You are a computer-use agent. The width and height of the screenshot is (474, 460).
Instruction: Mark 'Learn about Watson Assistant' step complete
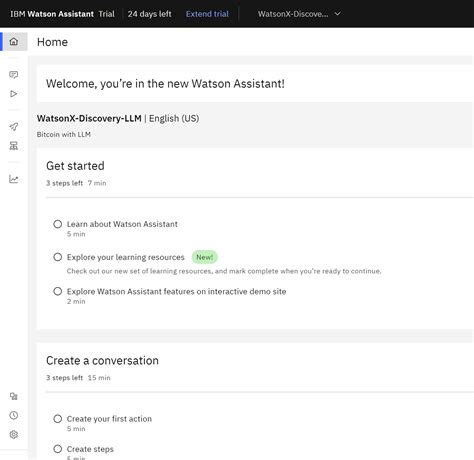[x=58, y=224]
